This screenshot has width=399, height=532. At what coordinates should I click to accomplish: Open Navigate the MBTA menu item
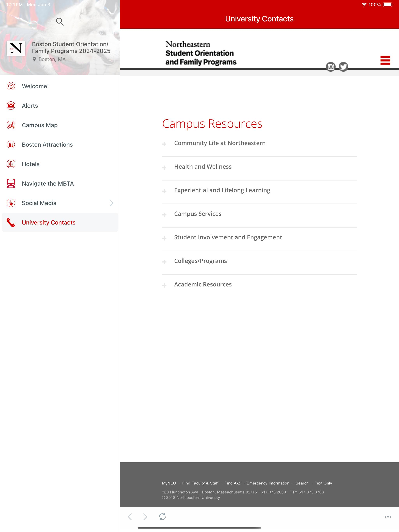point(60,183)
